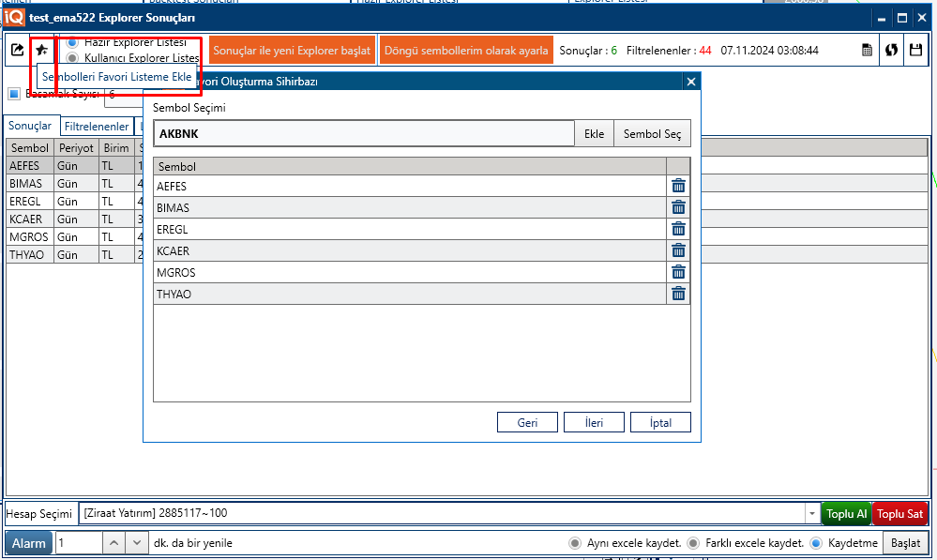Increase refresh minutes with up arrow
The height and width of the screenshot is (560, 937).
click(113, 543)
